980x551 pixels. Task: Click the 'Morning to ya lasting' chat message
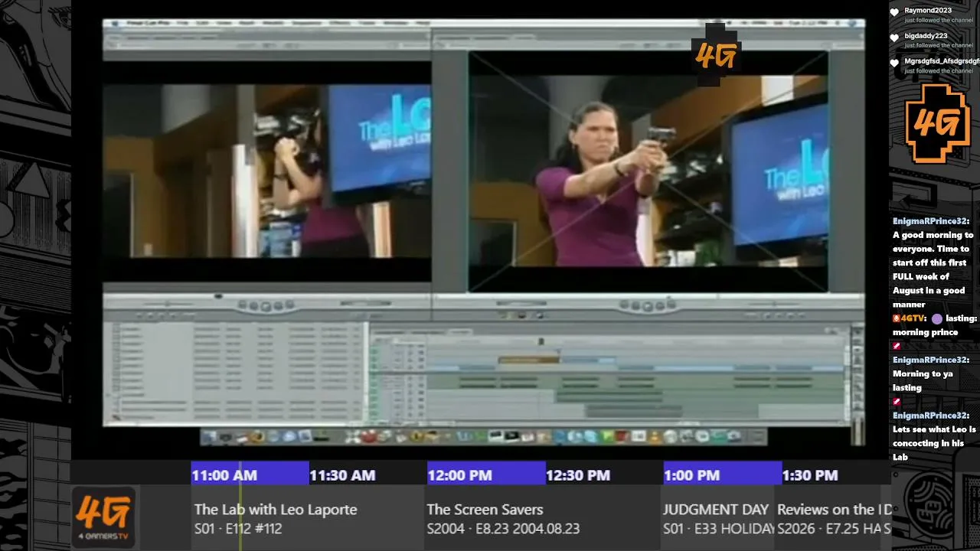(923, 380)
